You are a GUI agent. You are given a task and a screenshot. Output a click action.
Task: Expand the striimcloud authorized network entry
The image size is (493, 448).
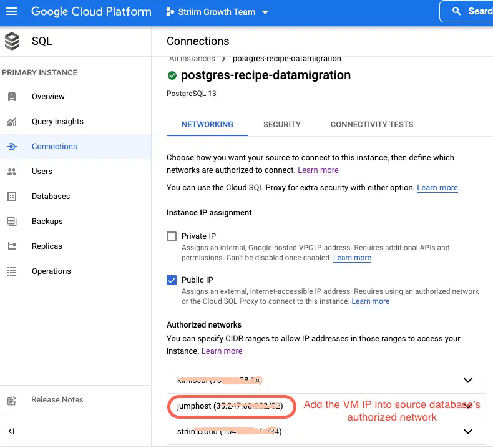pyautogui.click(x=468, y=431)
